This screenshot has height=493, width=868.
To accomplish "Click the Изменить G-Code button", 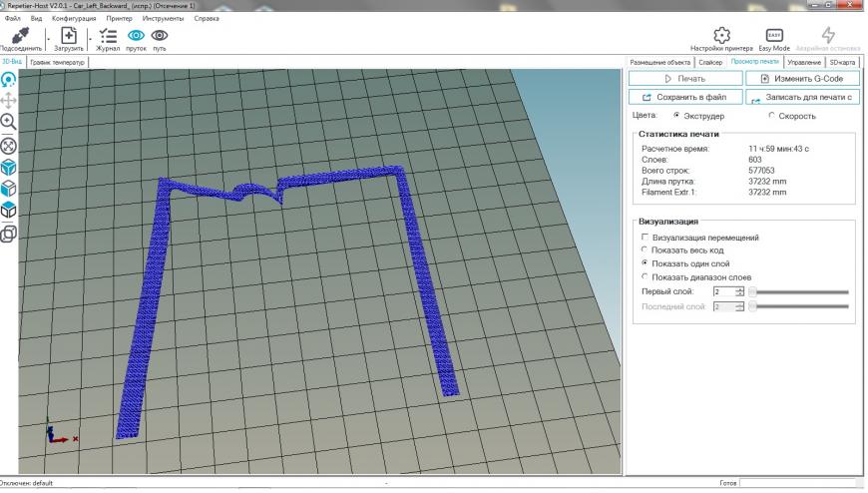I will (803, 78).
